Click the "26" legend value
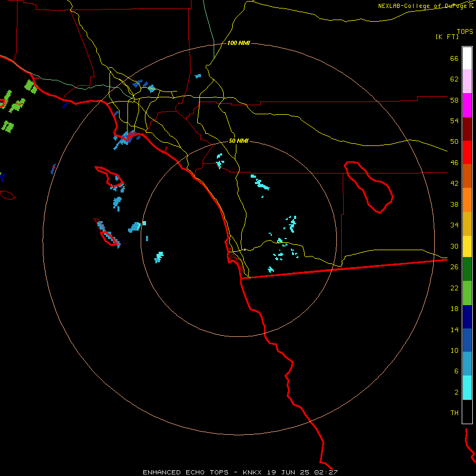Screen dimensions: 476x476 pyautogui.click(x=454, y=267)
